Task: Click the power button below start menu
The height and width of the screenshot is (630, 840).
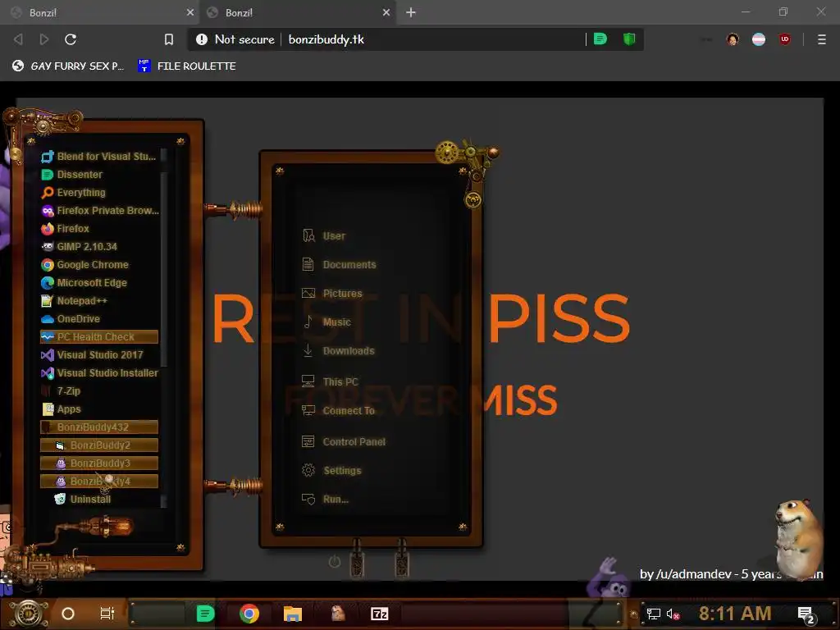Action: click(335, 561)
